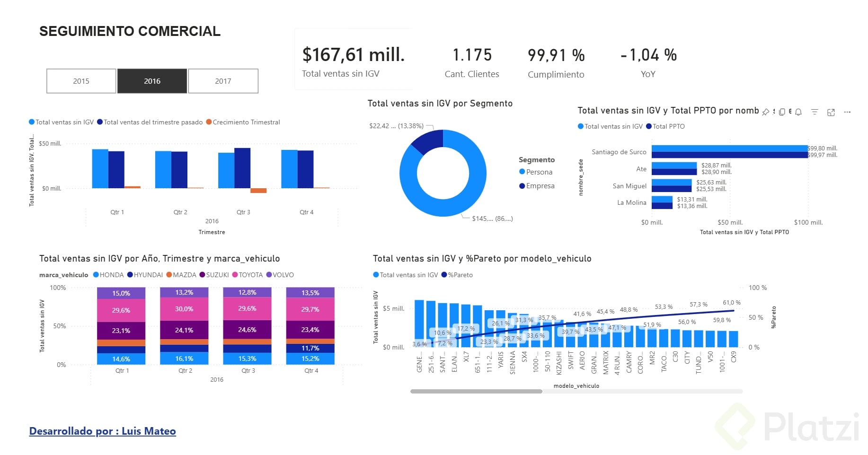This screenshot has width=868, height=455.
Task: Toggle HYUNDAI brand in the legend
Action: coord(145,275)
